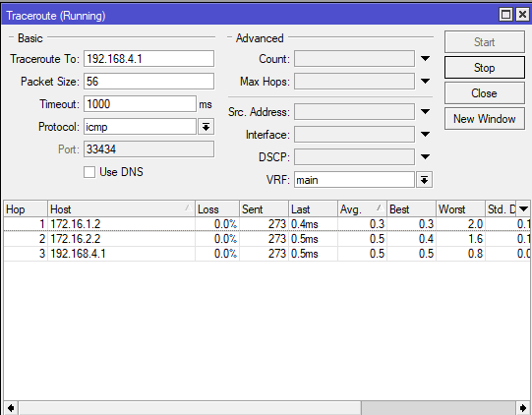The width and height of the screenshot is (532, 415).
Task: Open the table column selector dropdown
Action: coord(523,209)
